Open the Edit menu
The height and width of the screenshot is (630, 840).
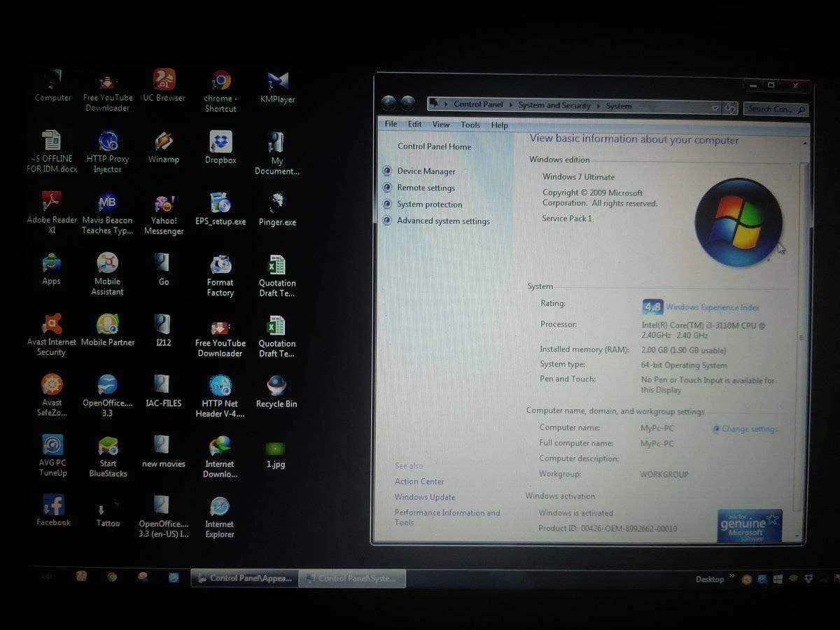point(415,124)
